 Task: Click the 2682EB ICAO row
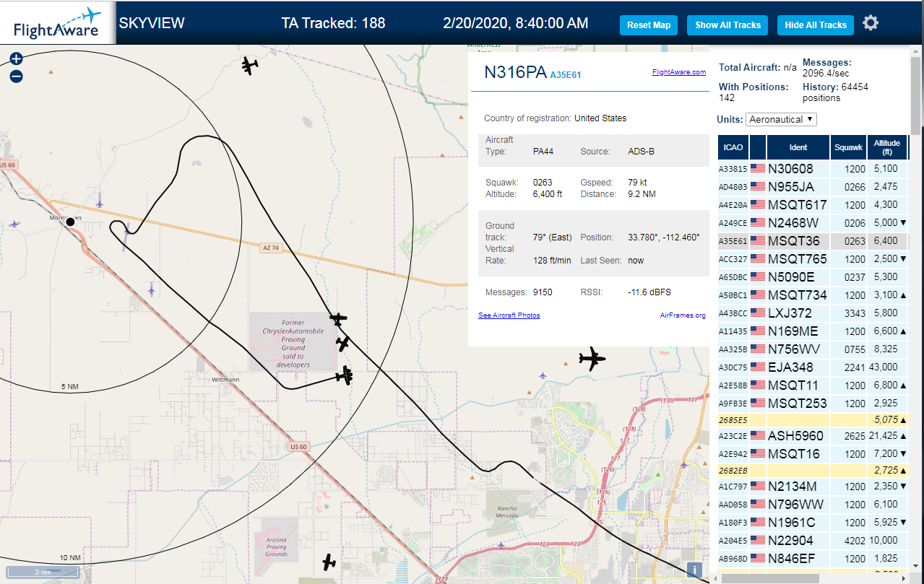point(813,470)
